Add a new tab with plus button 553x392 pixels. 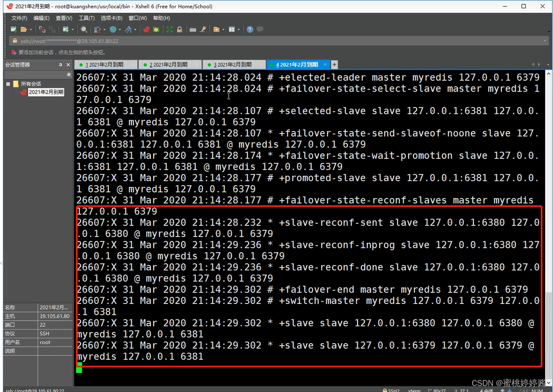click(x=334, y=65)
